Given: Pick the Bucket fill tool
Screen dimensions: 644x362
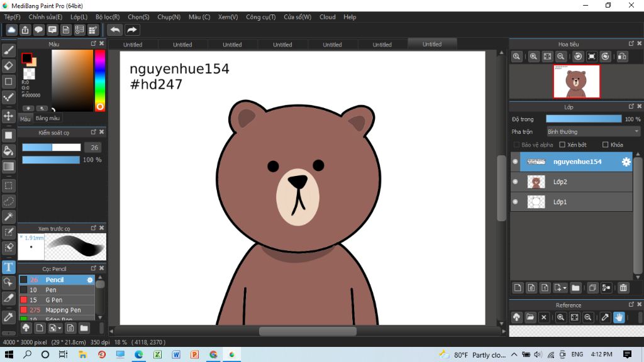Looking at the screenshot, I should click(9, 151).
